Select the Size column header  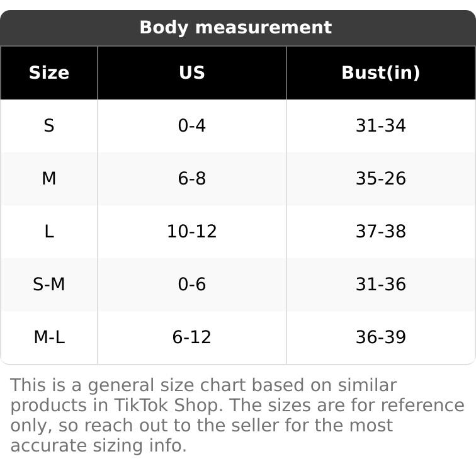(x=49, y=73)
